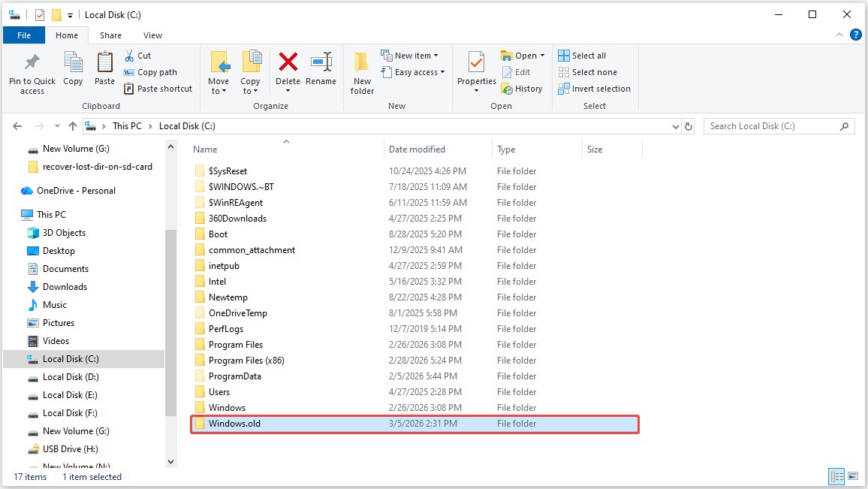868x489 pixels.
Task: Open file History
Action: [x=521, y=89]
